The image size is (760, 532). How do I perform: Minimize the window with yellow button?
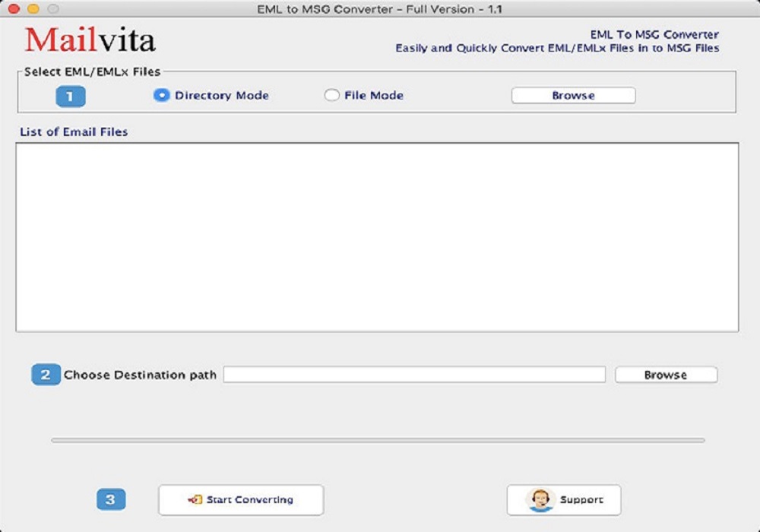click(33, 8)
